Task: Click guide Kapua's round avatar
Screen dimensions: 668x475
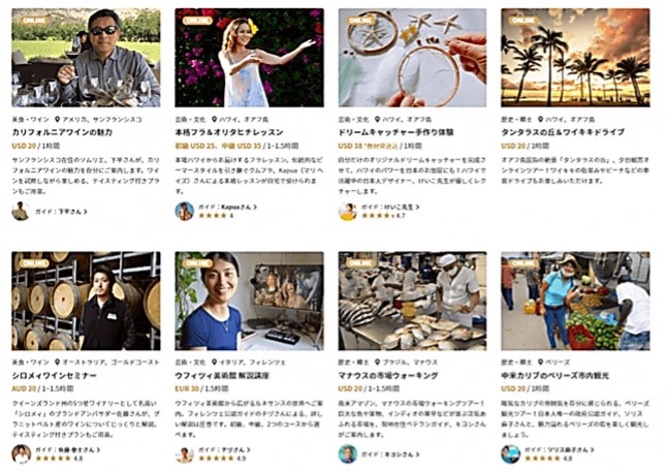Action: [184, 211]
